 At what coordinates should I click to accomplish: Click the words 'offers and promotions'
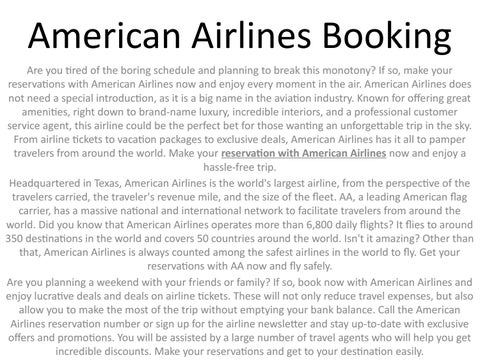[x=61, y=337]
